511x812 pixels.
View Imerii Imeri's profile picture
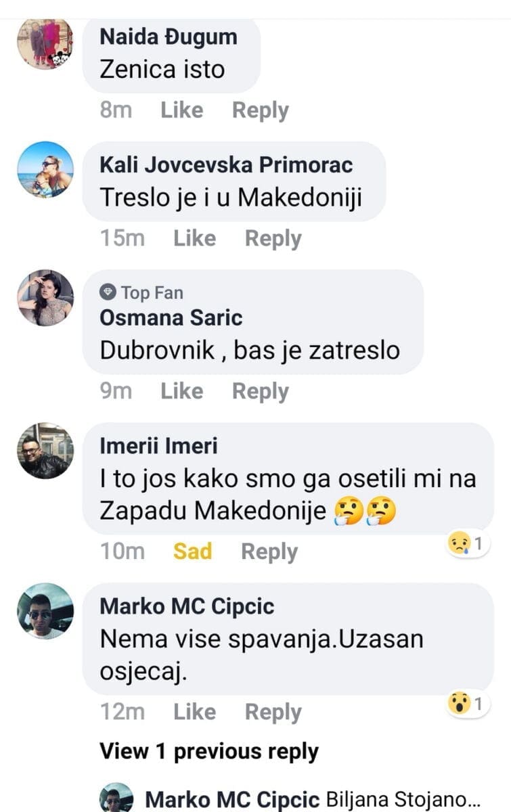point(45,451)
